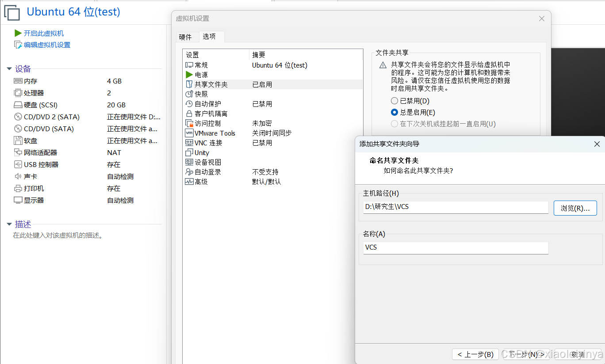Click the power (电源) settings icon
Viewport: 605px width, 364px height.
(x=189, y=75)
